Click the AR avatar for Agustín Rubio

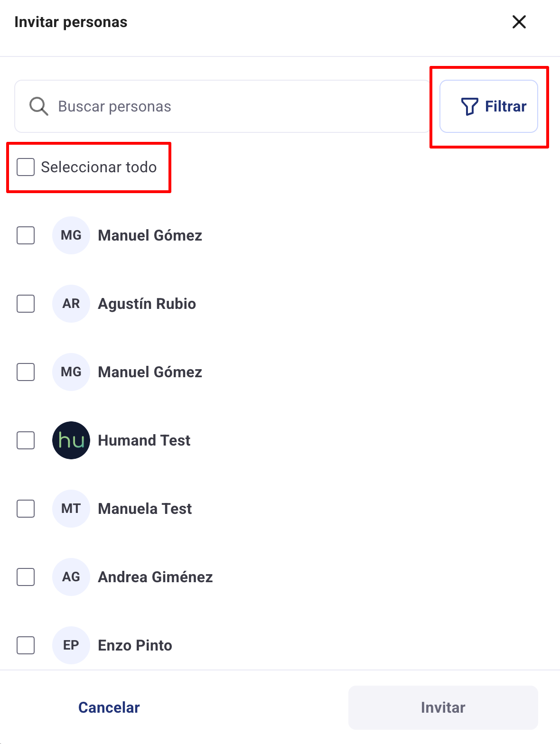71,304
